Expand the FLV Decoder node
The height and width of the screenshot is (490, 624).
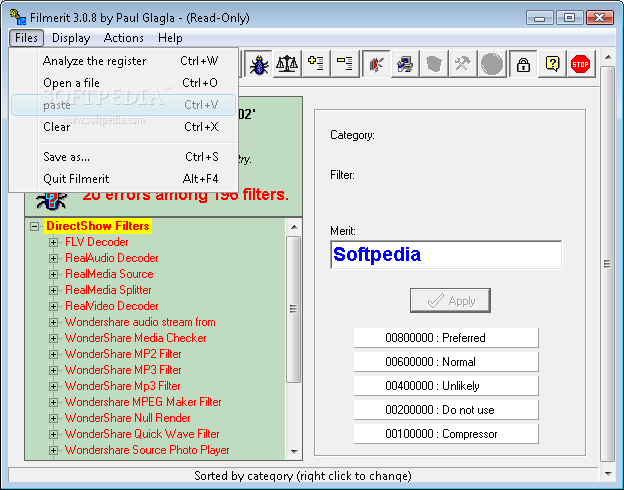click(x=53, y=242)
